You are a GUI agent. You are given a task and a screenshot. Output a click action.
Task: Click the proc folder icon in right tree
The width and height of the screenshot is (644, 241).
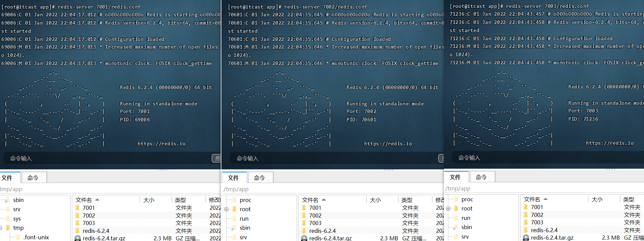point(455,199)
